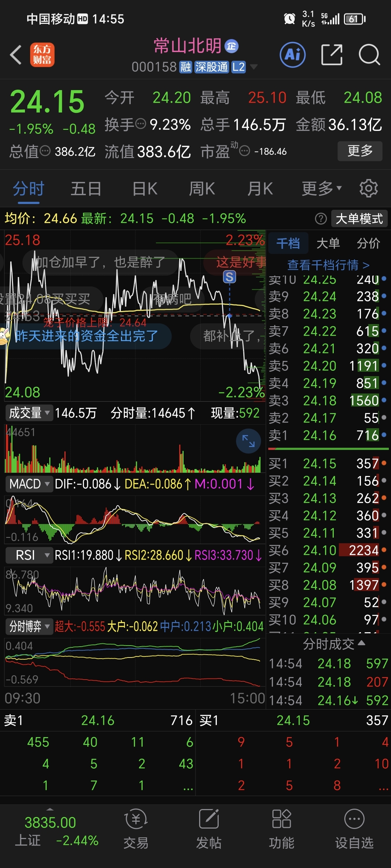The height and width of the screenshot is (868, 391).
Task: Tap trade row 14:54 24.18 207
Action: (328, 682)
